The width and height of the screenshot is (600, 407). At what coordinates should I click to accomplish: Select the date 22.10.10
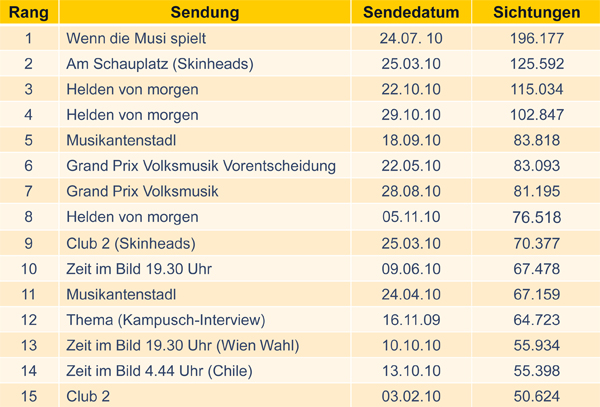[x=411, y=90]
